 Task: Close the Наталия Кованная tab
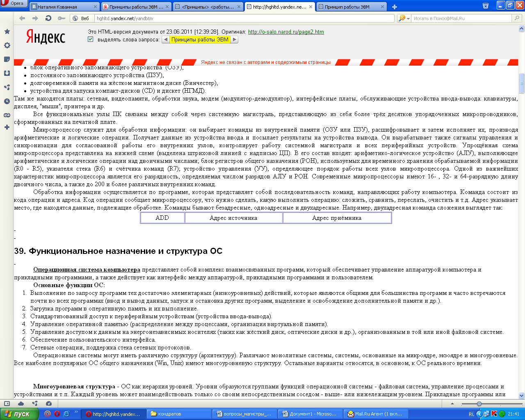(x=96, y=7)
